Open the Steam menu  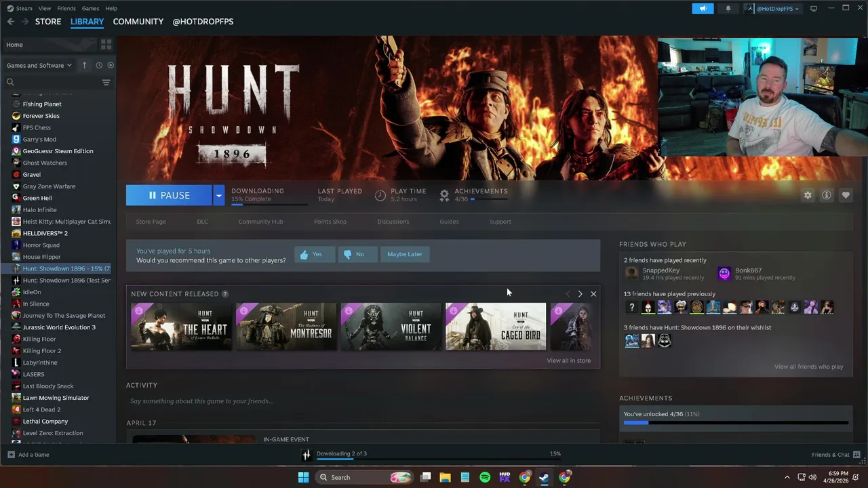20,8
